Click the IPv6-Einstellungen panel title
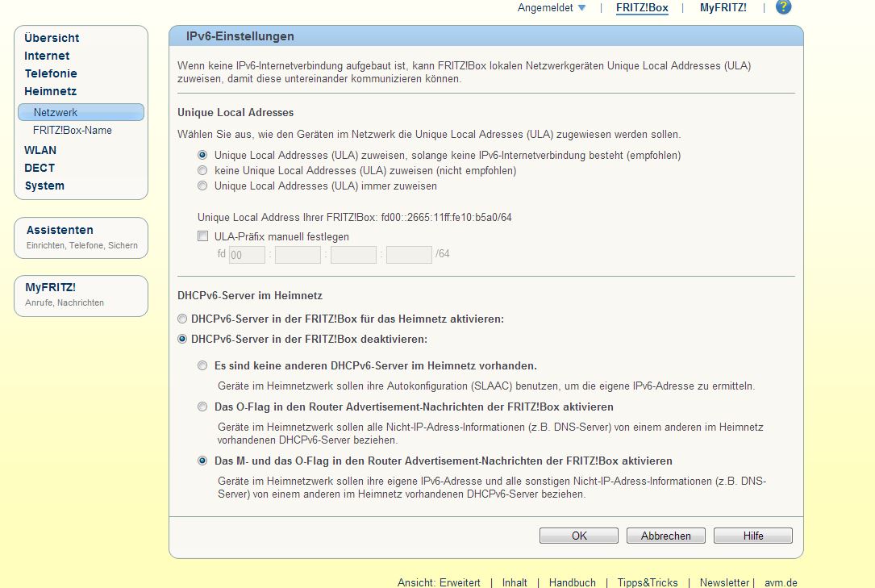 tap(240, 36)
